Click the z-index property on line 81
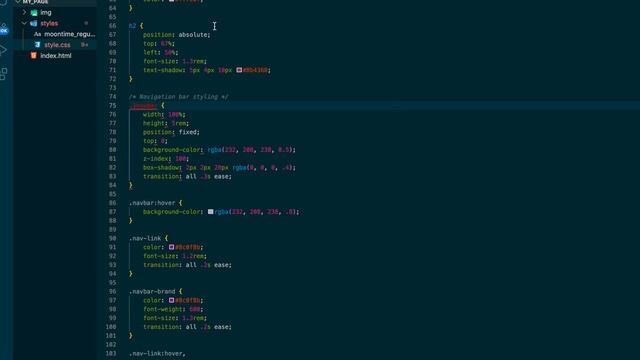Image resolution: width=640 pixels, height=360 pixels. point(155,159)
